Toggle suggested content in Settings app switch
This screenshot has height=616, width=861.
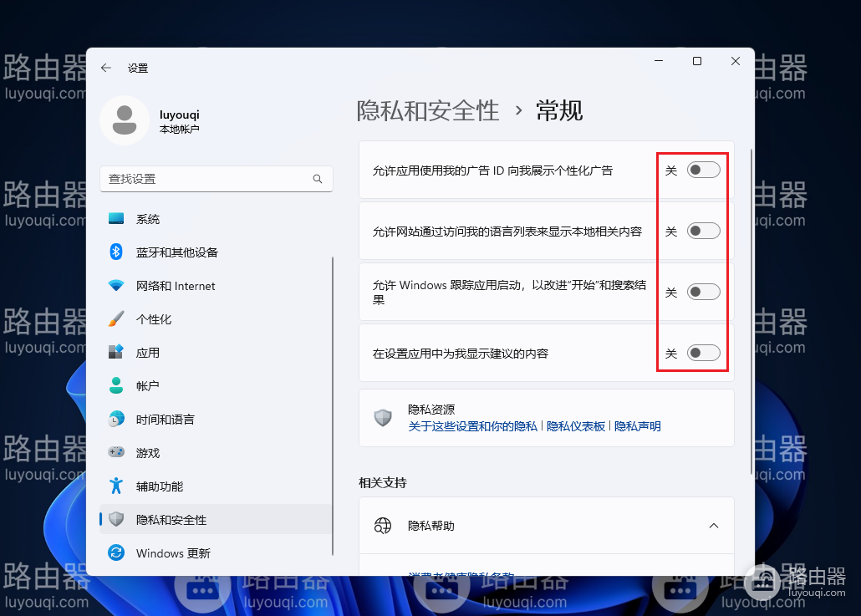[703, 353]
